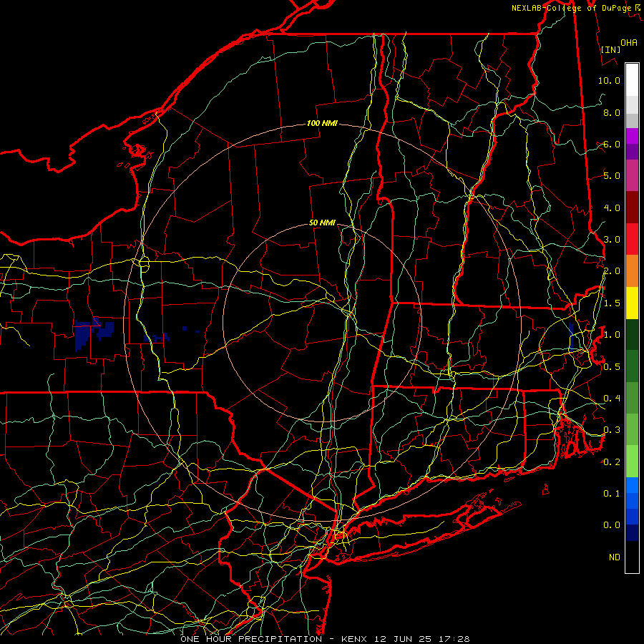Pick the bright red swatch beside 3.0
Screen dimensions: 644x644
click(632, 239)
